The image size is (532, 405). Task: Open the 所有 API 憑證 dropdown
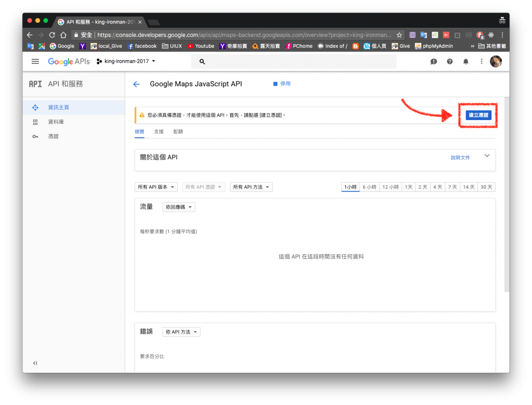pyautogui.click(x=204, y=187)
